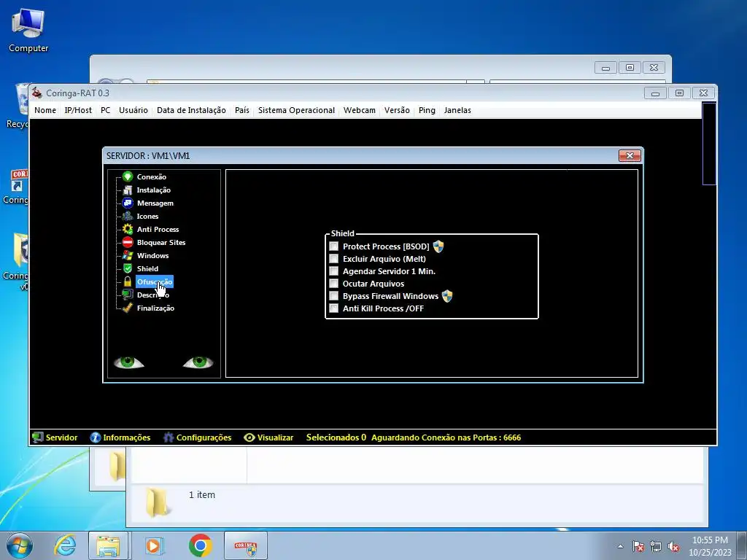This screenshot has width=747, height=560.
Task: Click the IP/Host column header
Action: pos(78,110)
